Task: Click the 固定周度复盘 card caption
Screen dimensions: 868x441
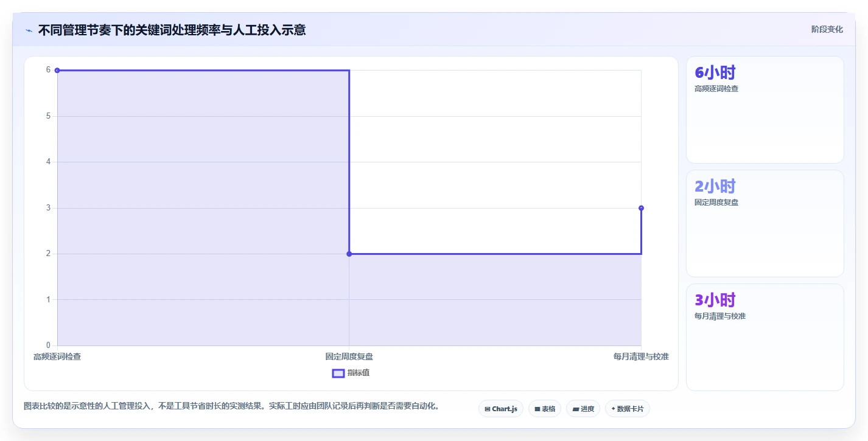Action: 716,203
